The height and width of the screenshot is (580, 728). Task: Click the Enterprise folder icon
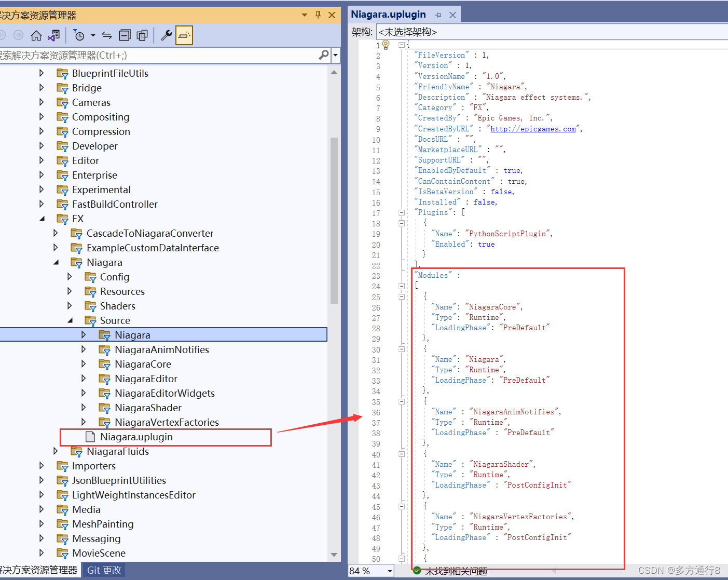click(63, 176)
